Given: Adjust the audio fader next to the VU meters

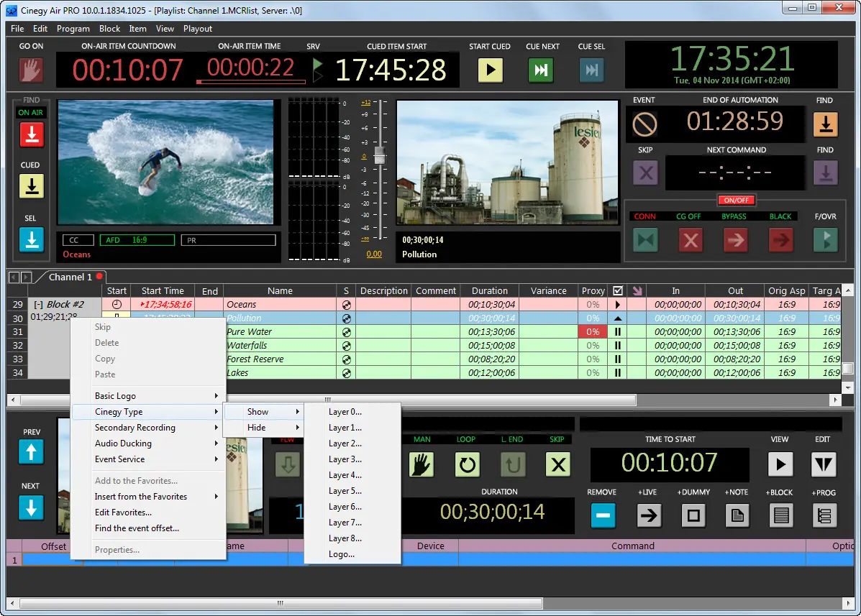Looking at the screenshot, I should [x=379, y=155].
